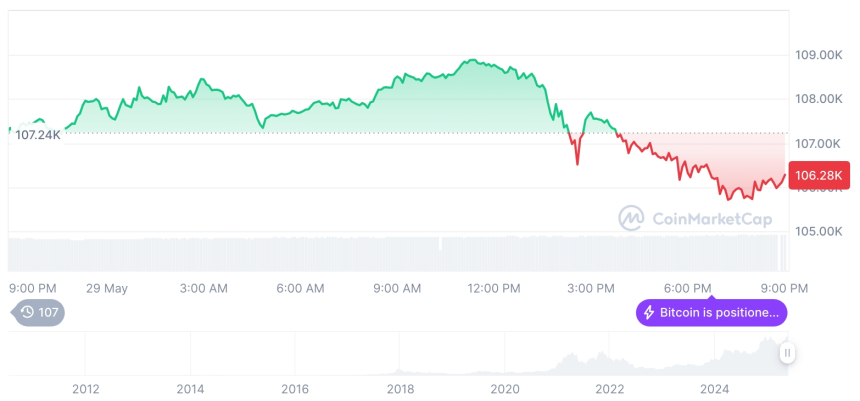
Task: Open the "Bitcoin is positione..." event badge
Action: (x=712, y=313)
